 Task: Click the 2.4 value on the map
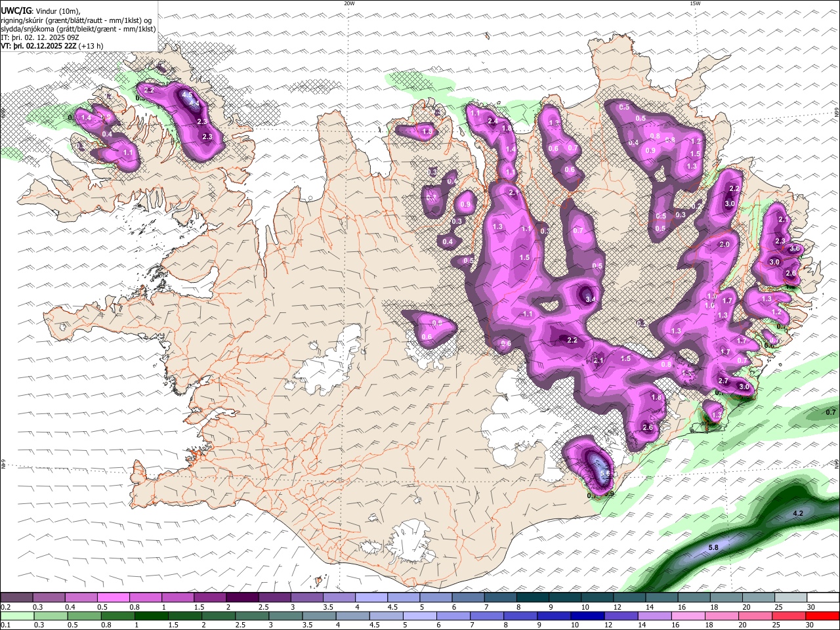pyautogui.click(x=493, y=121)
